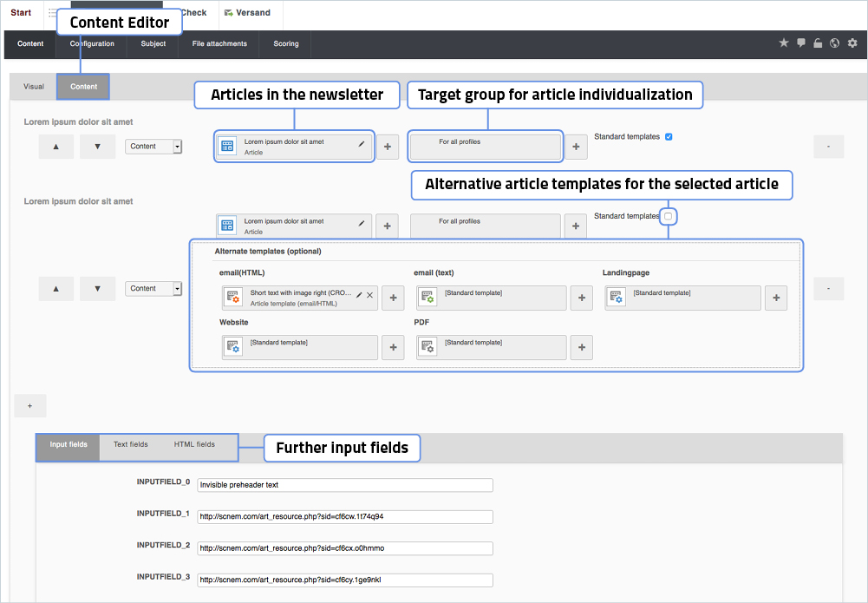Select the HTML fields tab

(194, 445)
